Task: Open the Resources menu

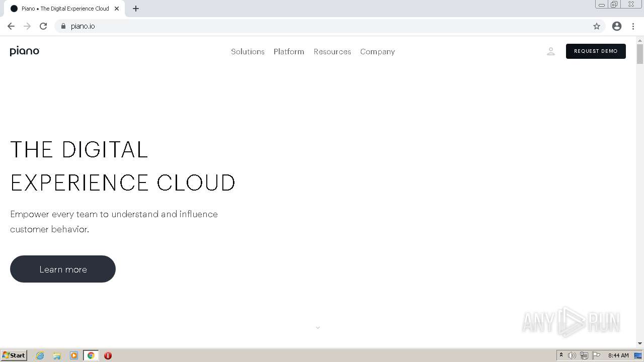Action: point(332,52)
